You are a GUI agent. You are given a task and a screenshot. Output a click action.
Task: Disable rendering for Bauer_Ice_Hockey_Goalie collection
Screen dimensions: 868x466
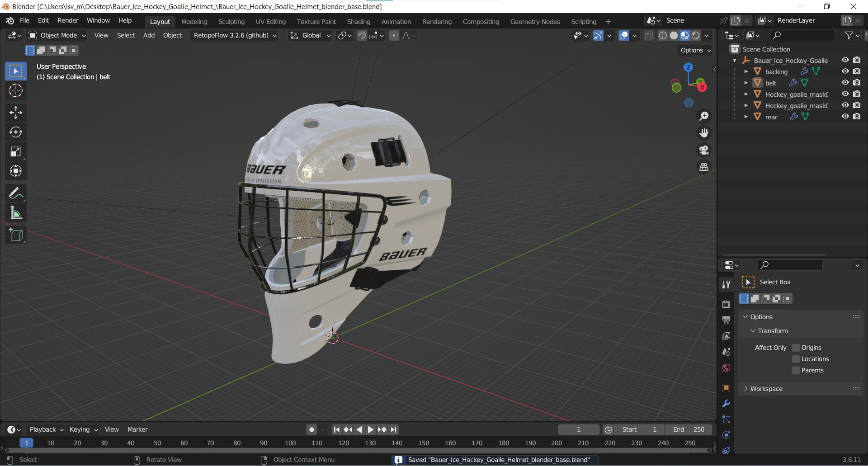coord(857,60)
